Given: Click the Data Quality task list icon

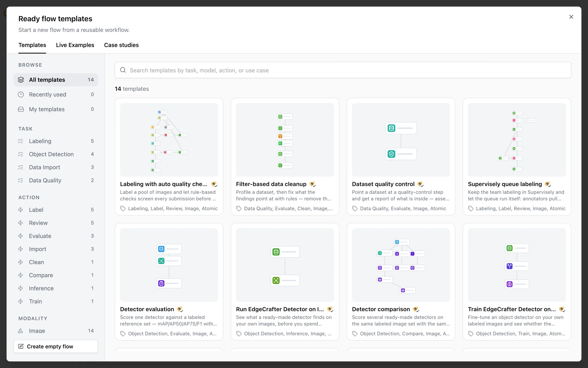Looking at the screenshot, I should click(21, 180).
